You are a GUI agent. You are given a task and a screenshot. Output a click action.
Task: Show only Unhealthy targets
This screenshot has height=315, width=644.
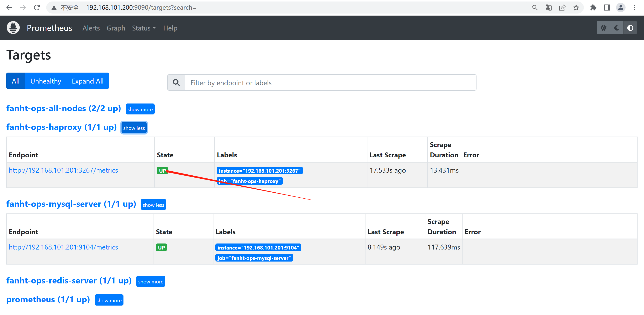click(x=46, y=81)
